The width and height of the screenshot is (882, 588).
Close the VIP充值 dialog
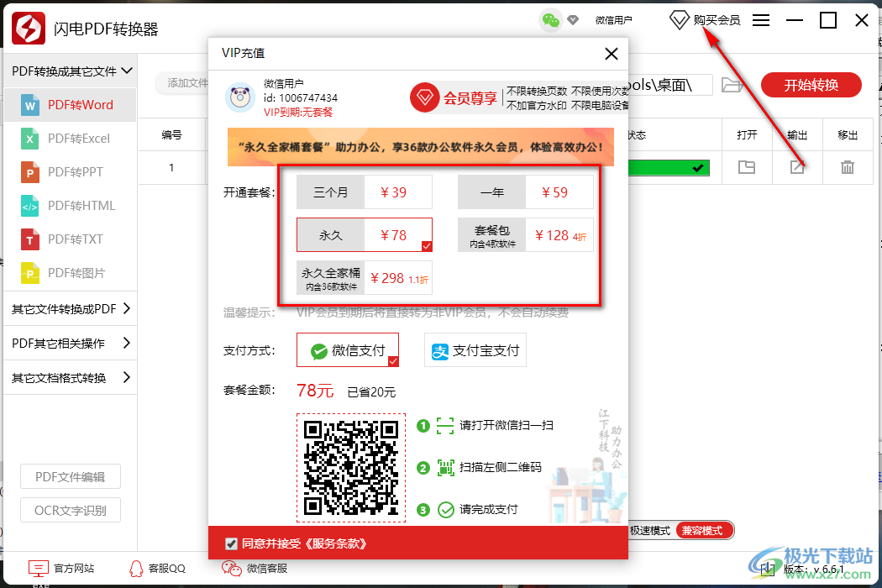pyautogui.click(x=611, y=54)
